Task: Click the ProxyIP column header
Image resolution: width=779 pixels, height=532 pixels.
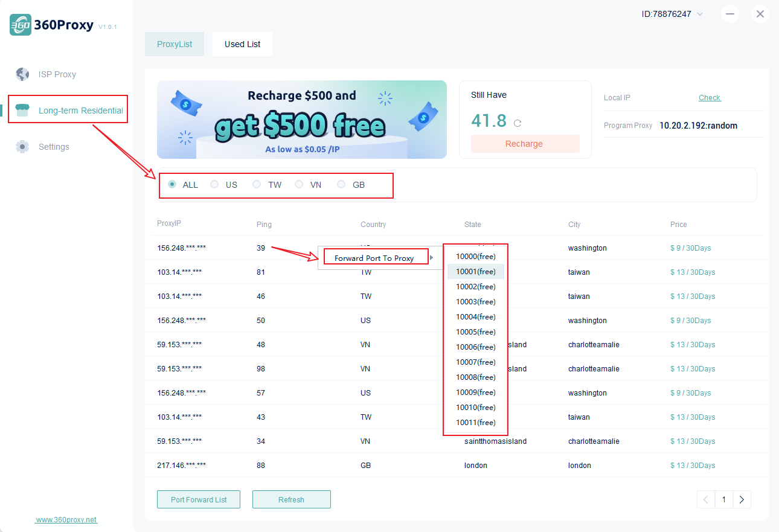Action: [x=169, y=223]
